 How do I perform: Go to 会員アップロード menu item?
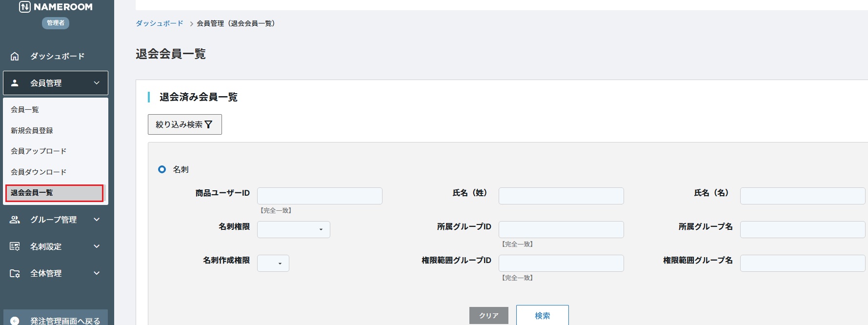pyautogui.click(x=39, y=151)
